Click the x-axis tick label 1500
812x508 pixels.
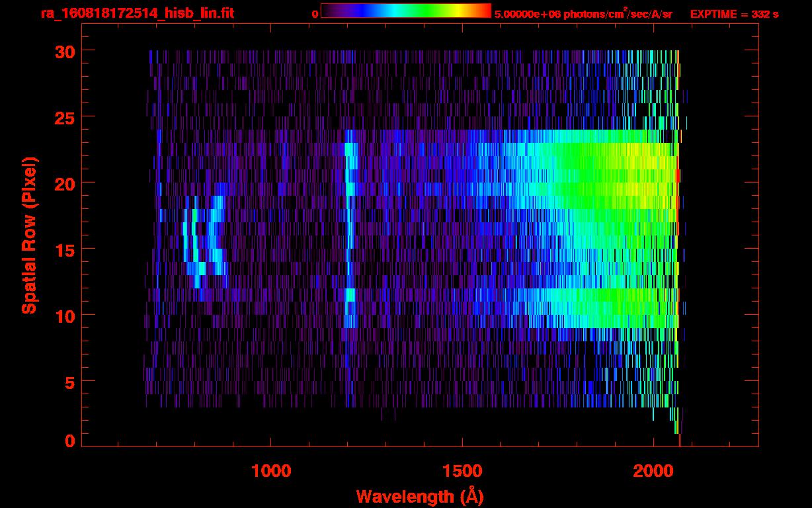click(462, 471)
